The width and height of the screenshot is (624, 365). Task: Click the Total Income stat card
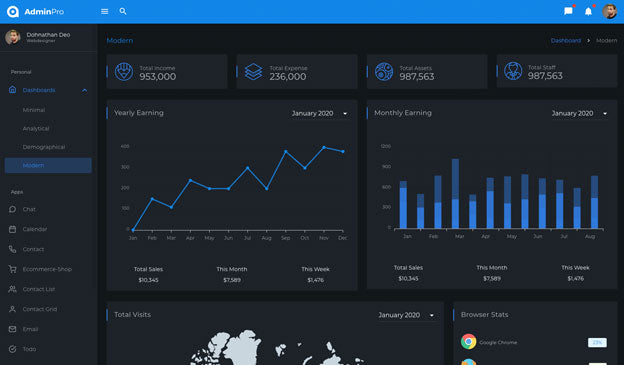click(167, 72)
